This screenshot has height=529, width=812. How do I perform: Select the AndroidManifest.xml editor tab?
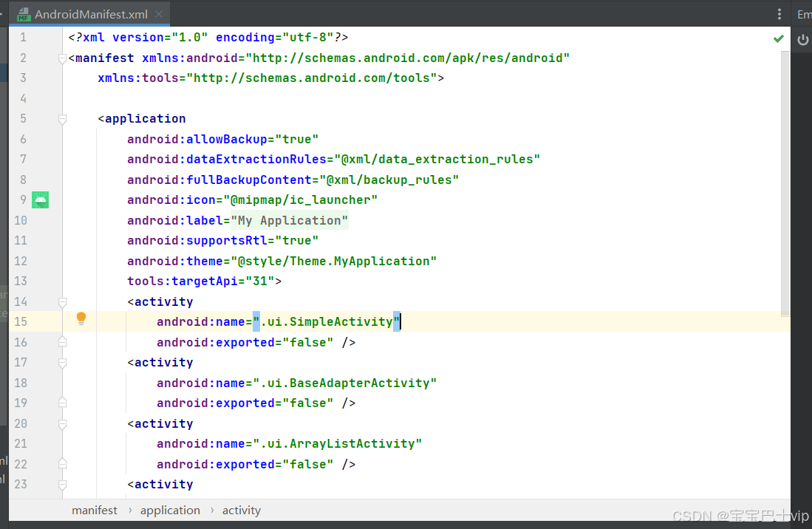[89, 13]
